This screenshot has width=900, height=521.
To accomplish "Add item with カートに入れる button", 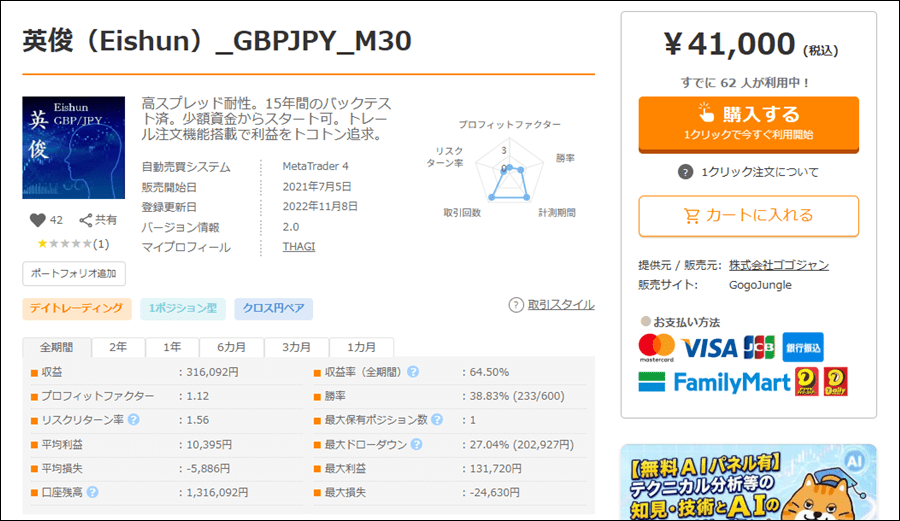I will point(748,216).
